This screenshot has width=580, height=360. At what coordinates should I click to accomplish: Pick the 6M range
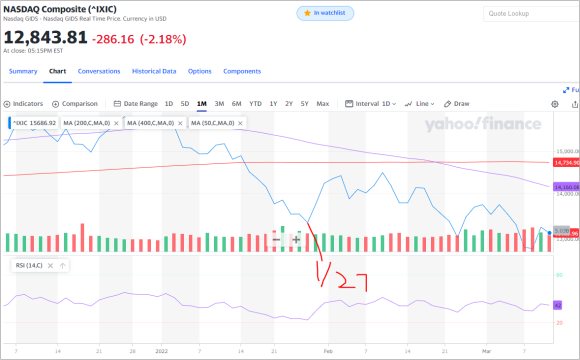pyautogui.click(x=236, y=104)
